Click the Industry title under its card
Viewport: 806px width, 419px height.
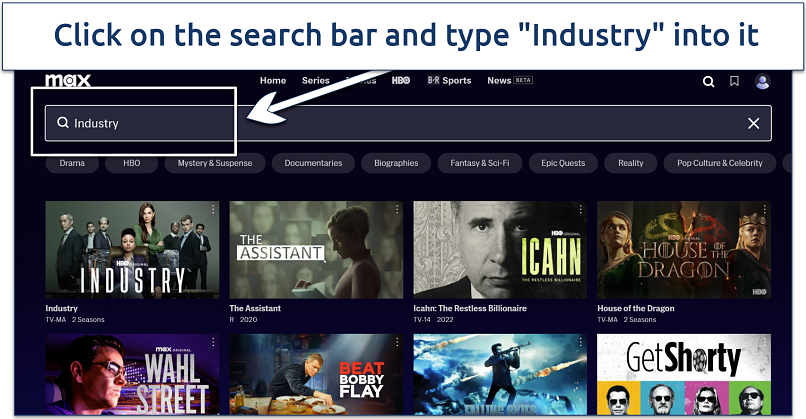click(62, 308)
